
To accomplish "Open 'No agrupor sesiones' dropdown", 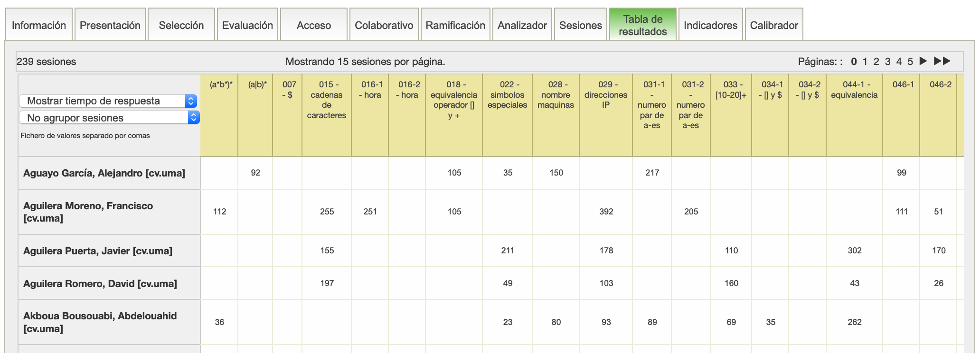I will [109, 118].
